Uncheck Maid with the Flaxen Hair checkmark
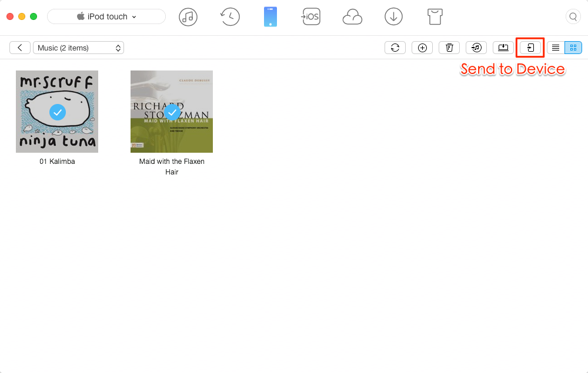588x373 pixels. [172, 112]
